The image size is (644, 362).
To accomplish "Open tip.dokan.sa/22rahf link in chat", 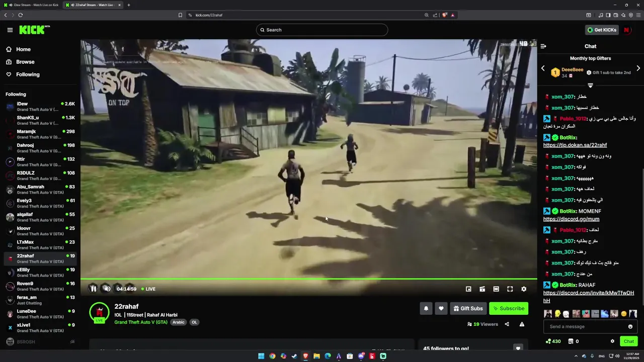I will pyautogui.click(x=575, y=145).
